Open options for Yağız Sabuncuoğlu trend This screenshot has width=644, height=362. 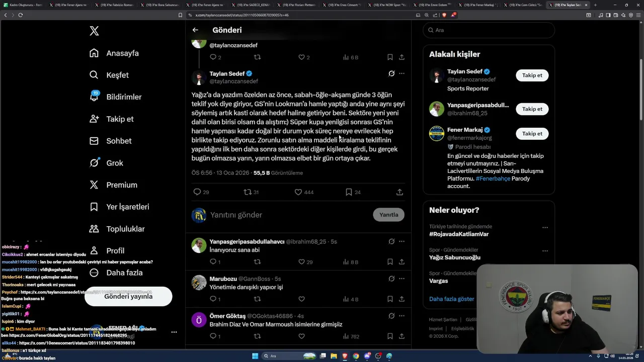[x=545, y=250]
